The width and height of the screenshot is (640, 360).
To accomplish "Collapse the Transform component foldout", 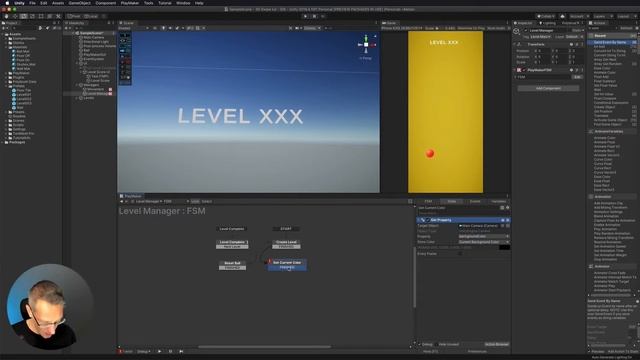I will click(515, 44).
